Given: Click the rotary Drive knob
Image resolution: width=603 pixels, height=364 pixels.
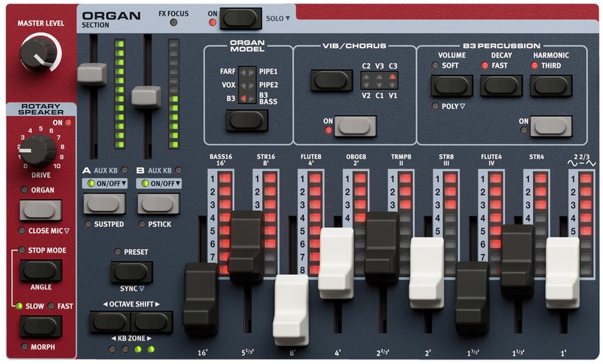Looking at the screenshot, I should point(38,150).
